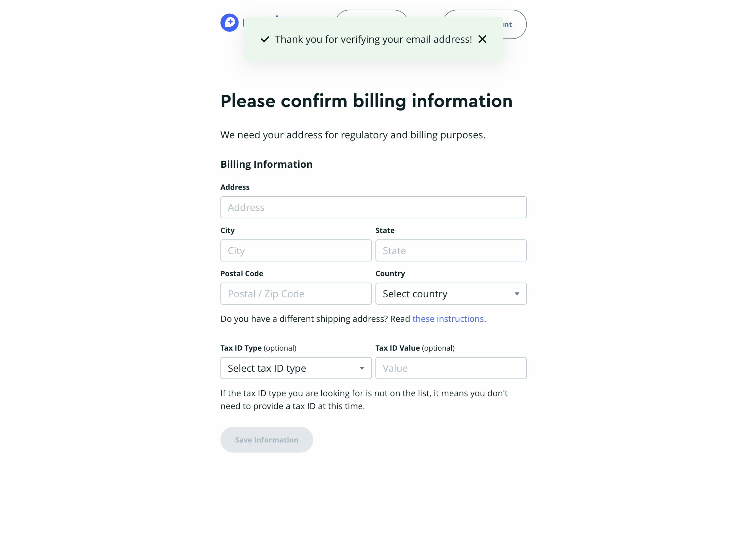Click the "Please confirm billing information" heading

366,101
